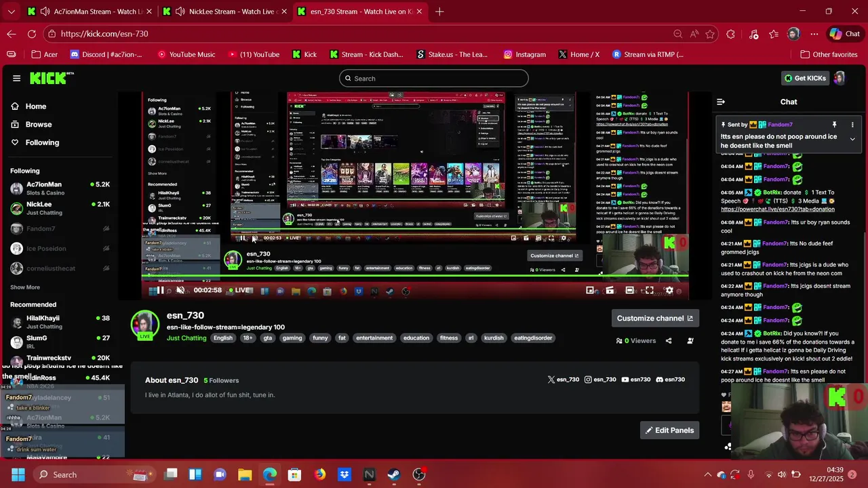
Task: Open esn730's YouTube link
Action: click(x=636, y=380)
